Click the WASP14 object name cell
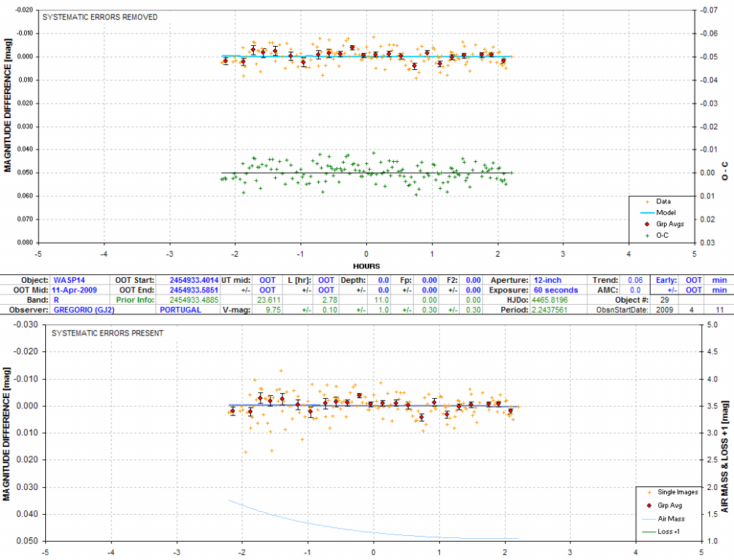Image resolution: width=734 pixels, height=560 pixels. [x=69, y=280]
